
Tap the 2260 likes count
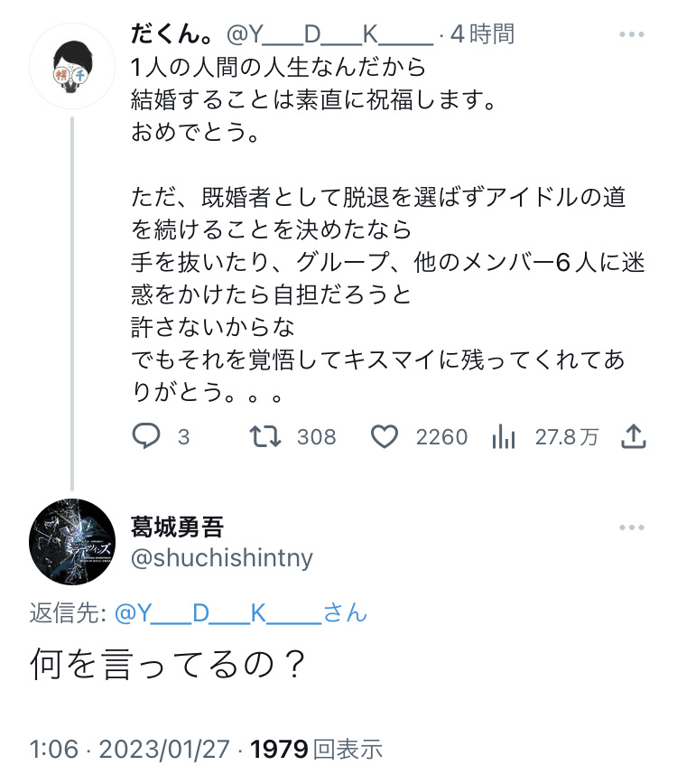pos(441,437)
